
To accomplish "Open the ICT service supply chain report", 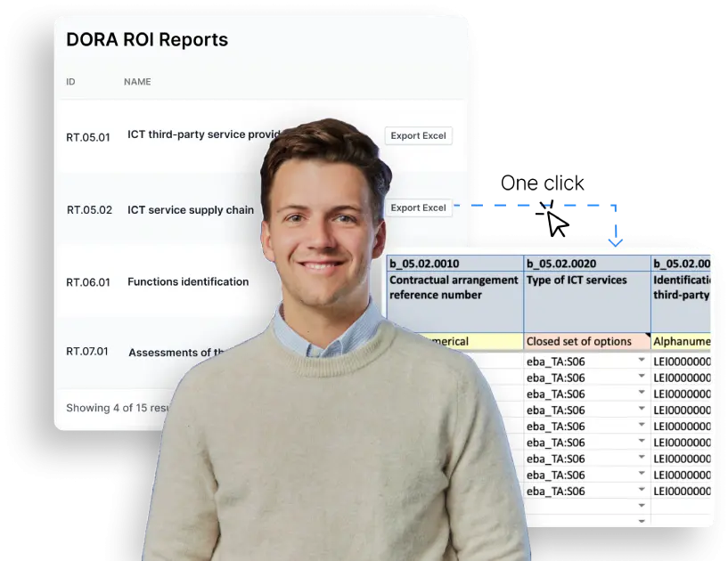I will click(x=190, y=210).
